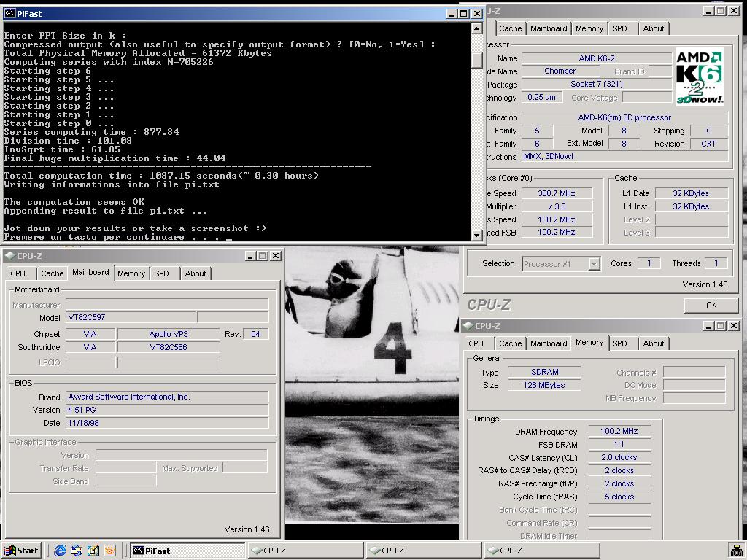Open Cache tab in processor CPU-Z window

(x=510, y=28)
